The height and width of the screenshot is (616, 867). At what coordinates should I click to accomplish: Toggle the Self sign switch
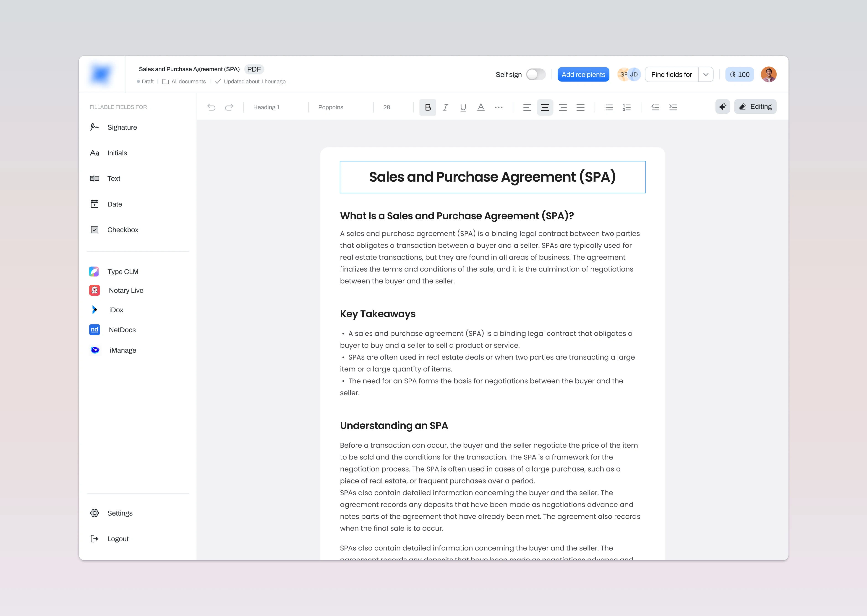click(x=536, y=74)
